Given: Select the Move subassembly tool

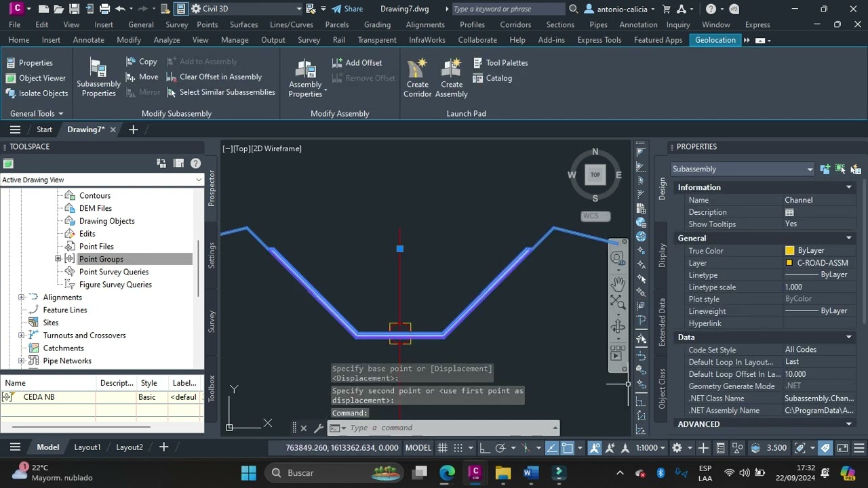Looking at the screenshot, I should pyautogui.click(x=142, y=77).
